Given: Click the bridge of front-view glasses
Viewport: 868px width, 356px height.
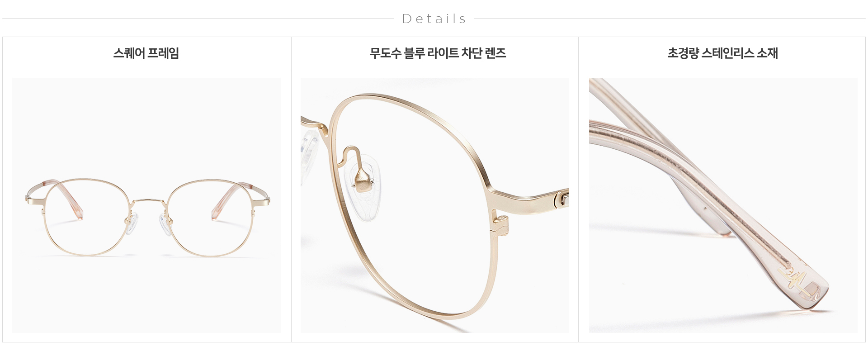Looking at the screenshot, I should click(148, 199).
